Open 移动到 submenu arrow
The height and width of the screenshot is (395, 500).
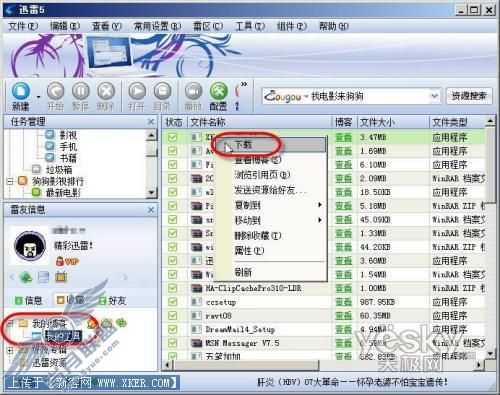(x=320, y=220)
